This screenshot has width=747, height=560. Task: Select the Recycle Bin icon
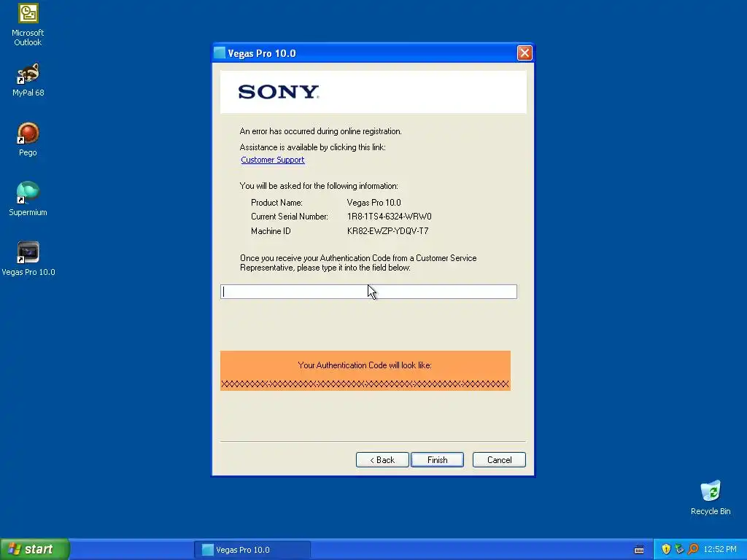pyautogui.click(x=711, y=497)
